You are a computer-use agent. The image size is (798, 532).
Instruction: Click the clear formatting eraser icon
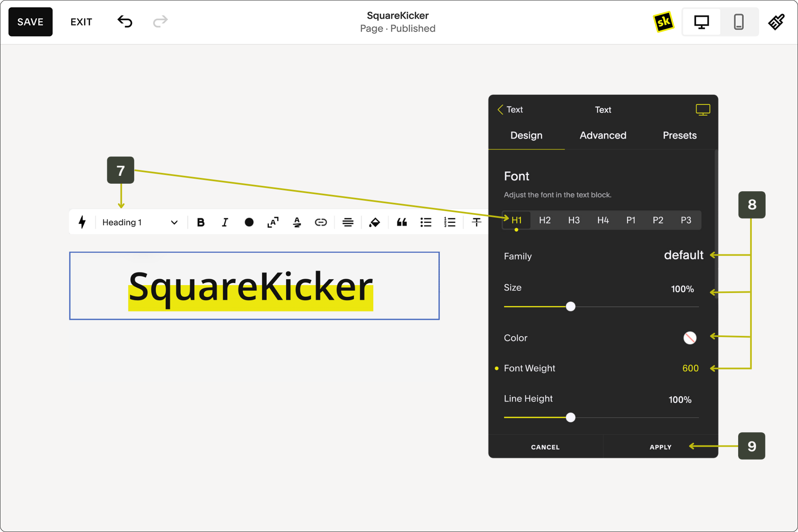(x=374, y=222)
